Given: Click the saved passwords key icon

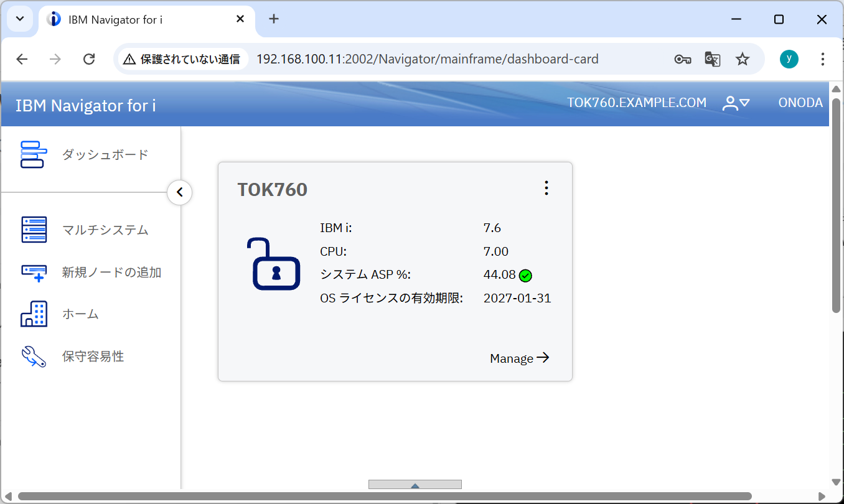Looking at the screenshot, I should 682,59.
